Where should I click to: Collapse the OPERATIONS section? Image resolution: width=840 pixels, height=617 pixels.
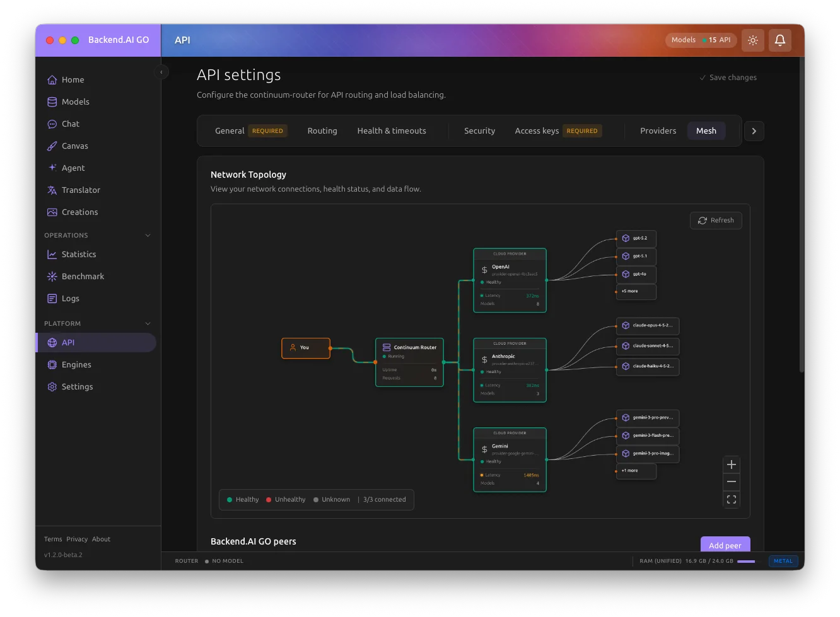(148, 235)
